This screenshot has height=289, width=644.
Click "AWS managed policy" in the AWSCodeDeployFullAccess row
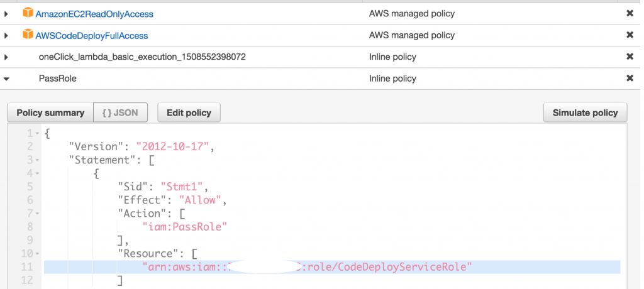click(412, 35)
